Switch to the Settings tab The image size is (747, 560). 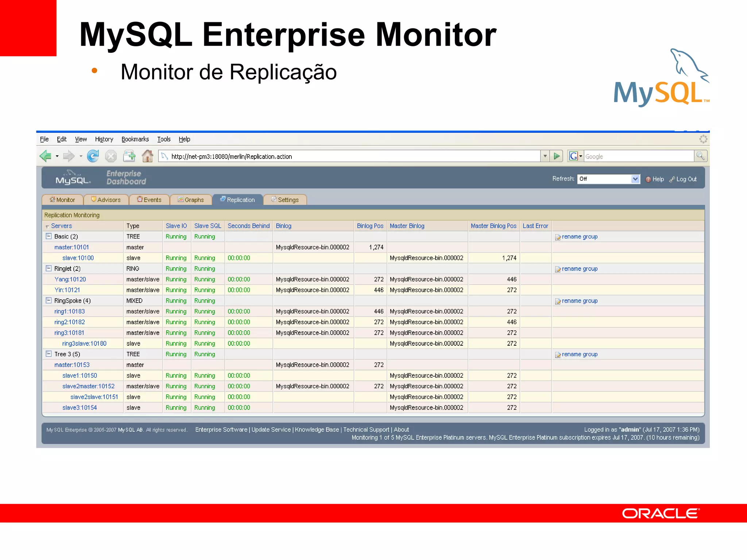click(x=285, y=200)
